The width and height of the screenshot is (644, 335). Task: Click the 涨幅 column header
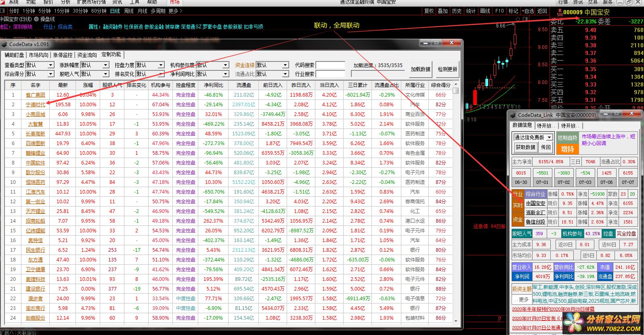pos(88,85)
